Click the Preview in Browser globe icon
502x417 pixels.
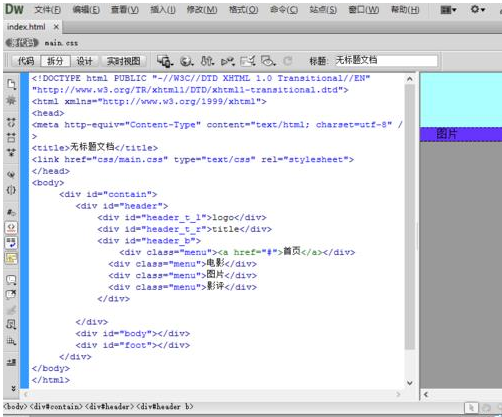[186, 61]
